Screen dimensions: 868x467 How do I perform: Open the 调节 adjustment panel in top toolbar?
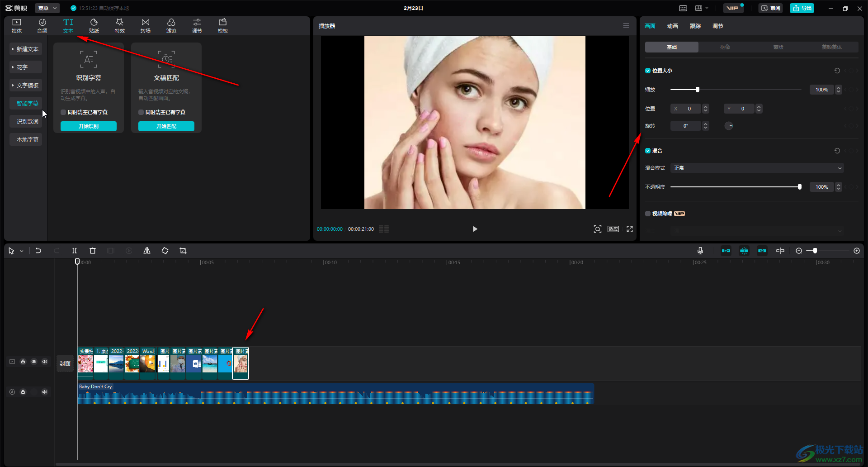(197, 26)
